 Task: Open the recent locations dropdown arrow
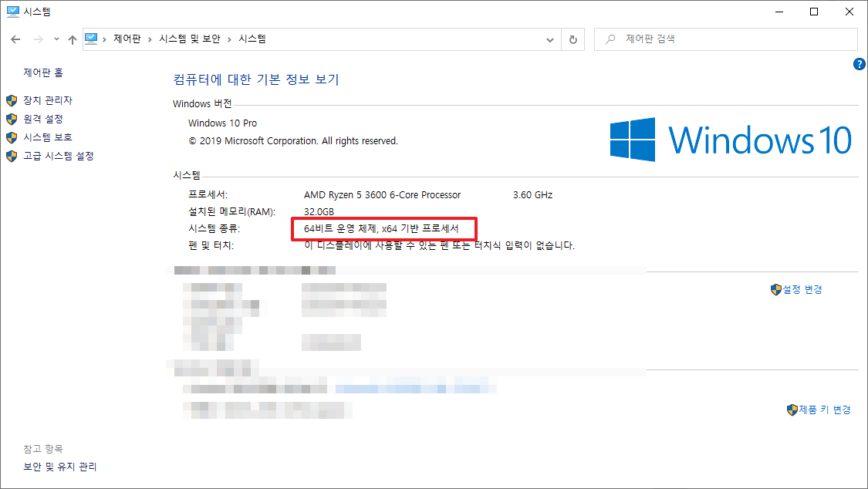click(56, 39)
